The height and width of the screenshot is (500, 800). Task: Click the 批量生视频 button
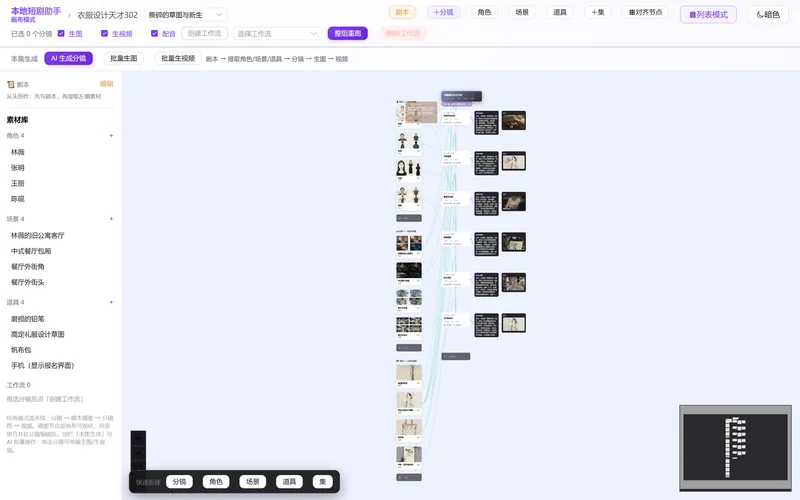click(x=178, y=59)
